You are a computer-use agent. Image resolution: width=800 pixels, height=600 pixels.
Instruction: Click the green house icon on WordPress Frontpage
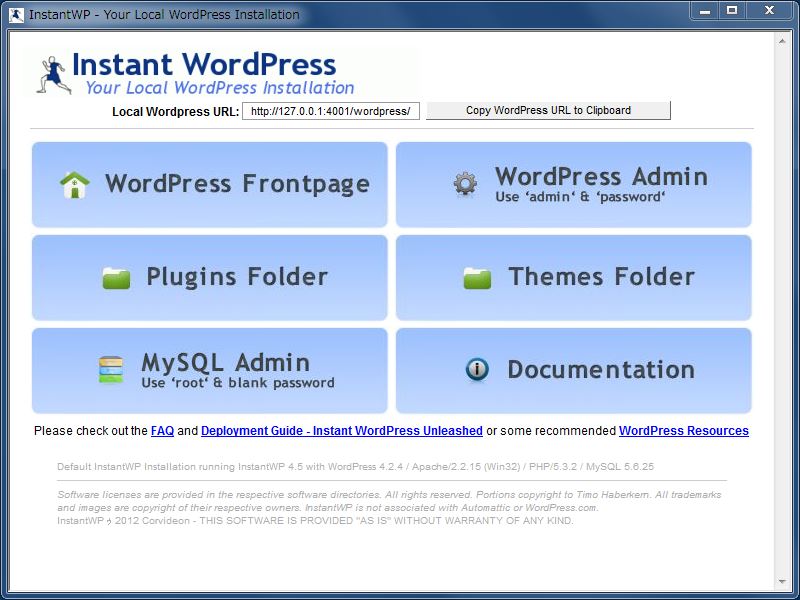click(75, 185)
